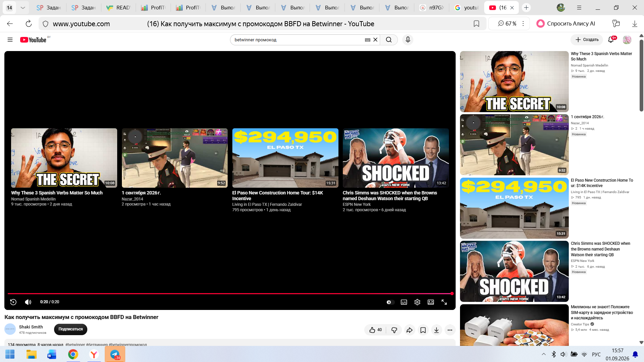The width and height of the screenshot is (644, 362).
Task: Toggle subtitles in the player
Action: tap(404, 302)
